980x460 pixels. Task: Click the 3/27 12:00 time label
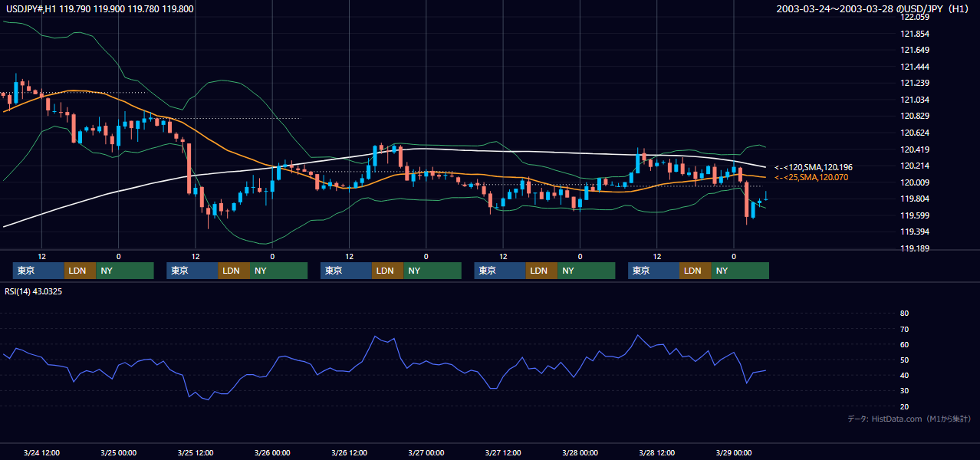(x=503, y=452)
